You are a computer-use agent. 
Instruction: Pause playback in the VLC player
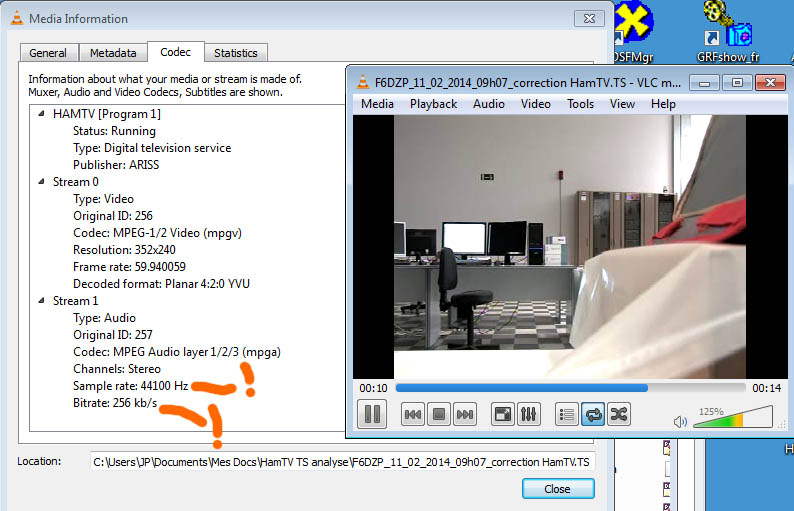372,414
